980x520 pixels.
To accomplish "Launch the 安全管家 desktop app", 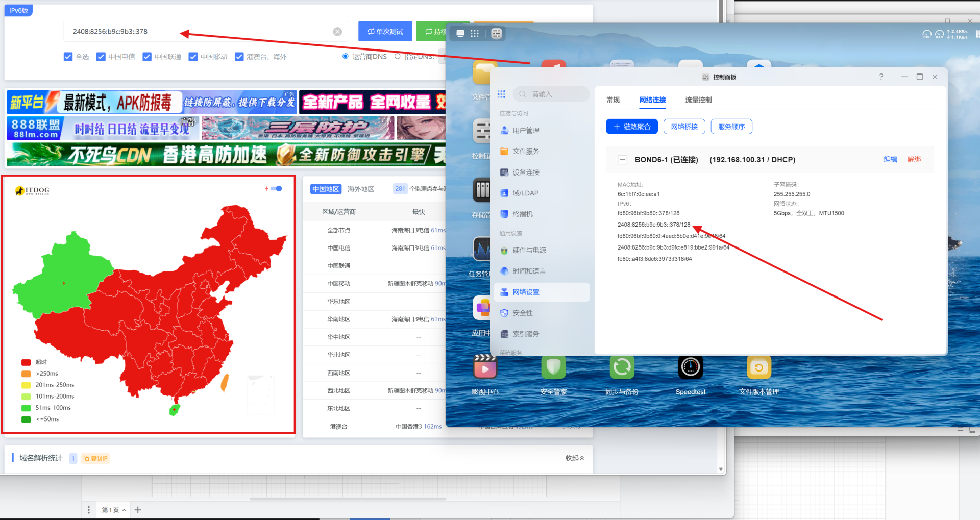I will [x=554, y=367].
